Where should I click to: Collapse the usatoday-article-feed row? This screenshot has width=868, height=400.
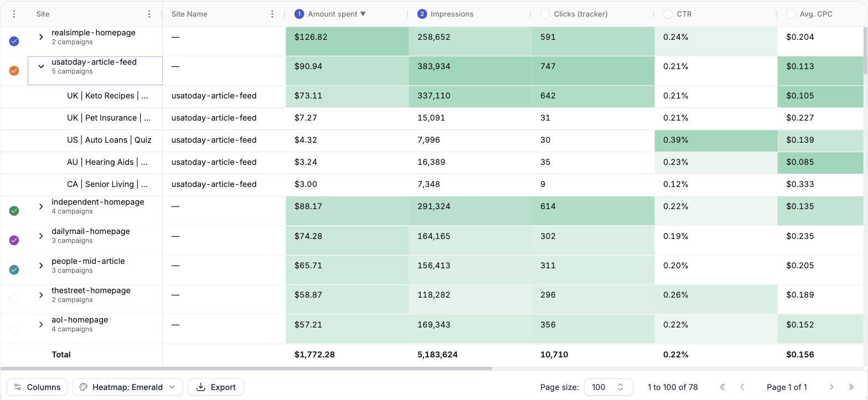click(41, 66)
